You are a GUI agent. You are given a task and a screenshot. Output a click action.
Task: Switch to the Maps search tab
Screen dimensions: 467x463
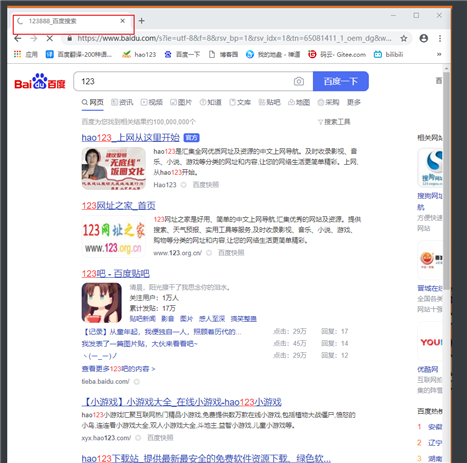point(299,102)
